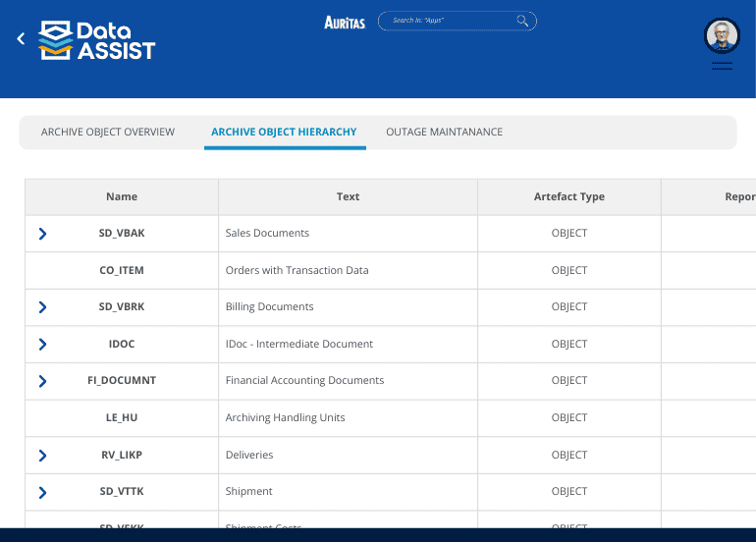756x542 pixels.
Task: Expand the SD_VBRK row
Action: tap(42, 307)
